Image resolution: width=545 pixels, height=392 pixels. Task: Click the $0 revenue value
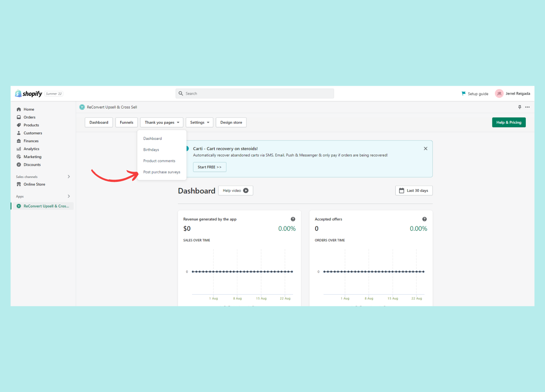tap(187, 229)
